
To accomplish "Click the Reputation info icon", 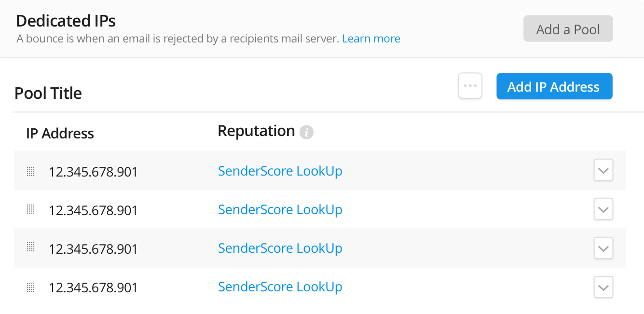I will 306,132.
